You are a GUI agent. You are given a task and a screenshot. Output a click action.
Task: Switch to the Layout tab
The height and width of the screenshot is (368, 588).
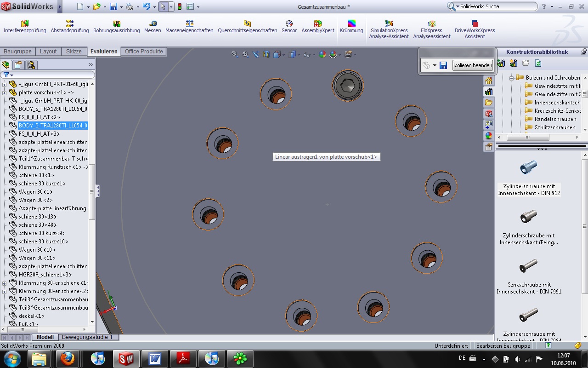[x=48, y=52]
